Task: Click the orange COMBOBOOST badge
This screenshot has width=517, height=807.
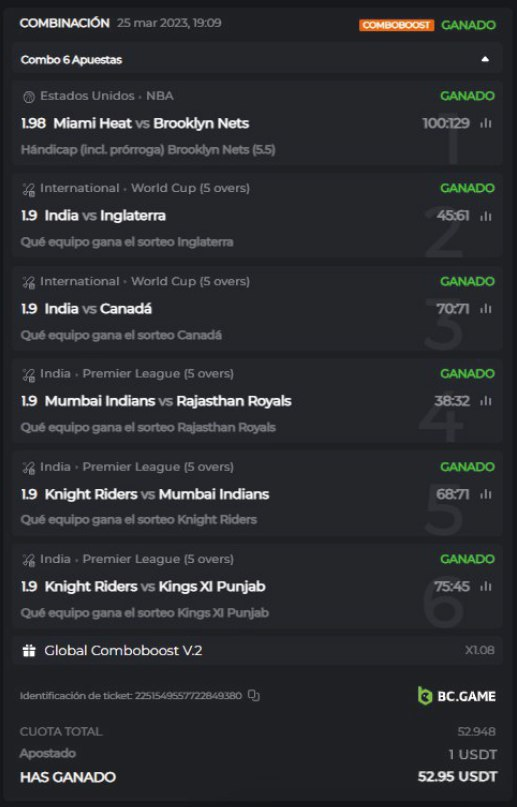Action: point(396,25)
